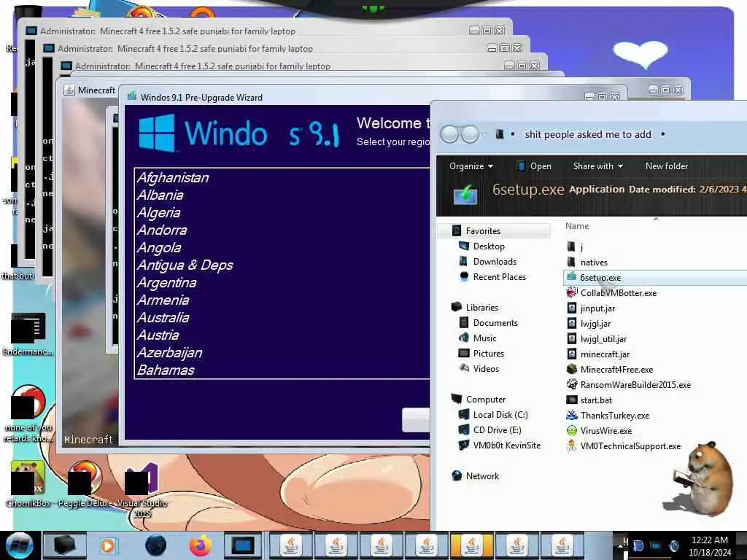
Task: Click the folder path in address bar
Action: coord(587,134)
